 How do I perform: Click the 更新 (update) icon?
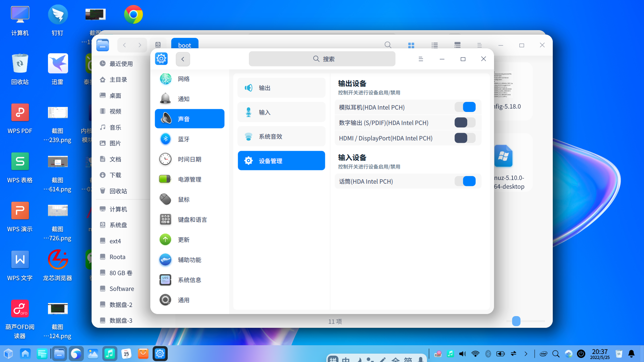point(165,239)
